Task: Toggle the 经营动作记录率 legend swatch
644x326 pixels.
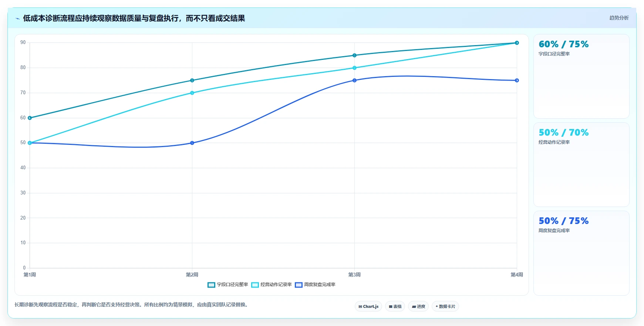Action: (x=255, y=285)
